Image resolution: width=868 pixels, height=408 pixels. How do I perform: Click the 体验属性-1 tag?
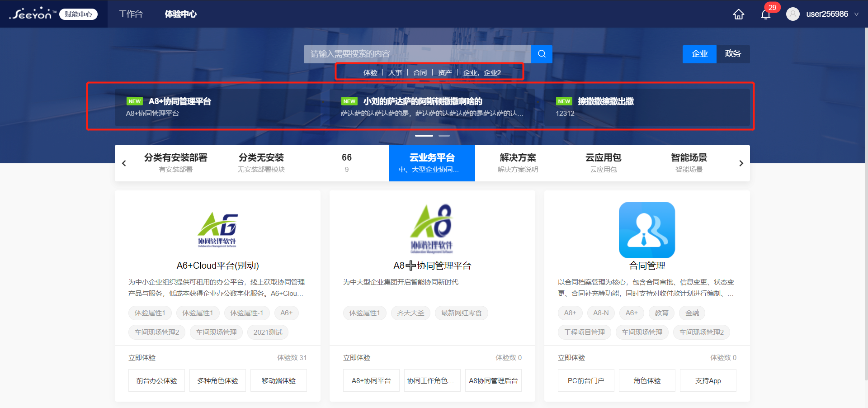pos(247,313)
